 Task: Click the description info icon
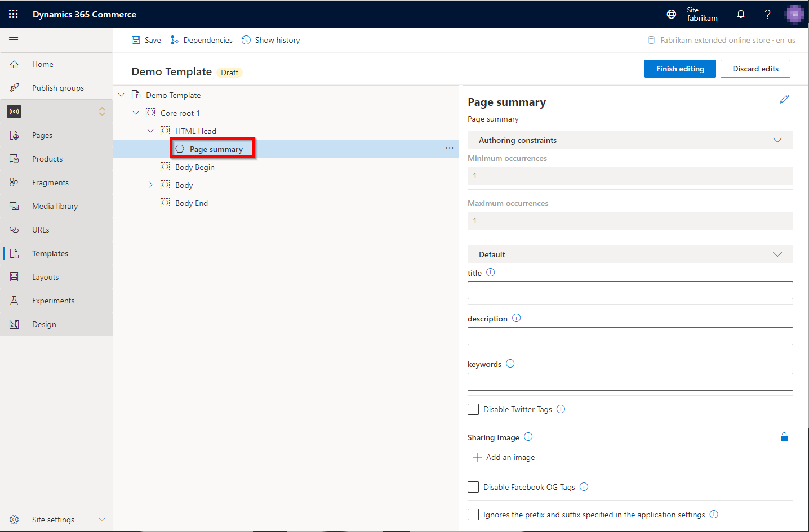pyautogui.click(x=516, y=318)
